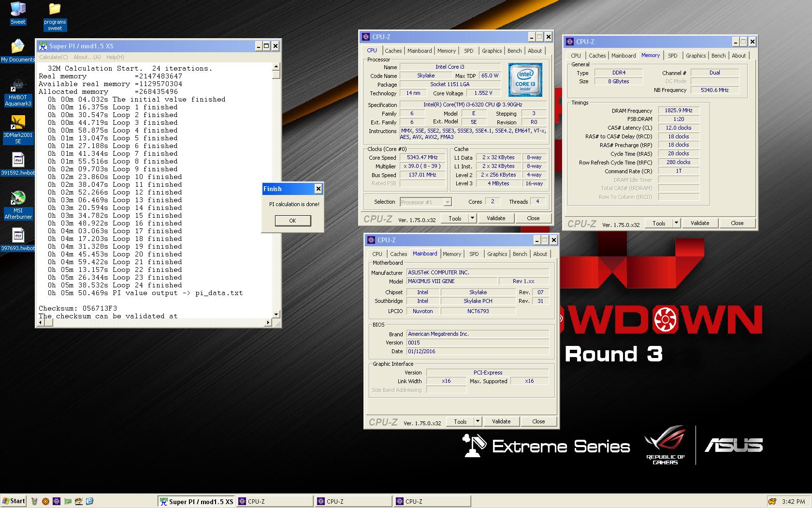Click the Core Voltage 1.552 V field
Screen dimensions: 812x508
pos(483,93)
